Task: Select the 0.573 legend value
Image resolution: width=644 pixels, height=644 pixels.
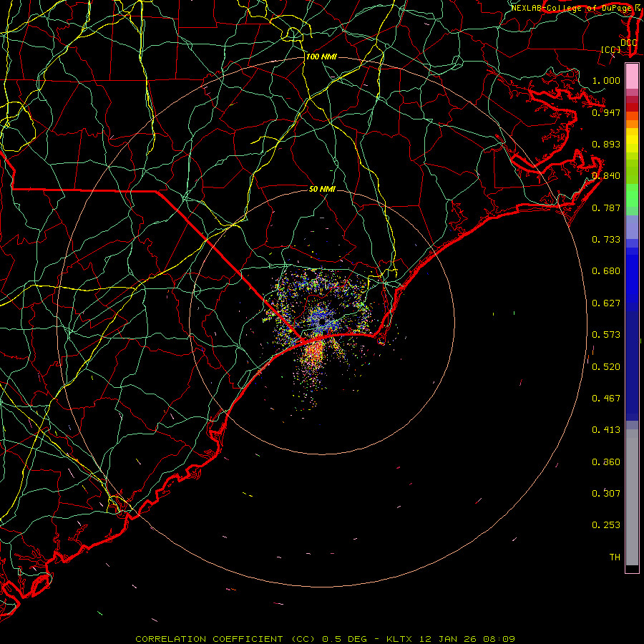Action: (606, 335)
